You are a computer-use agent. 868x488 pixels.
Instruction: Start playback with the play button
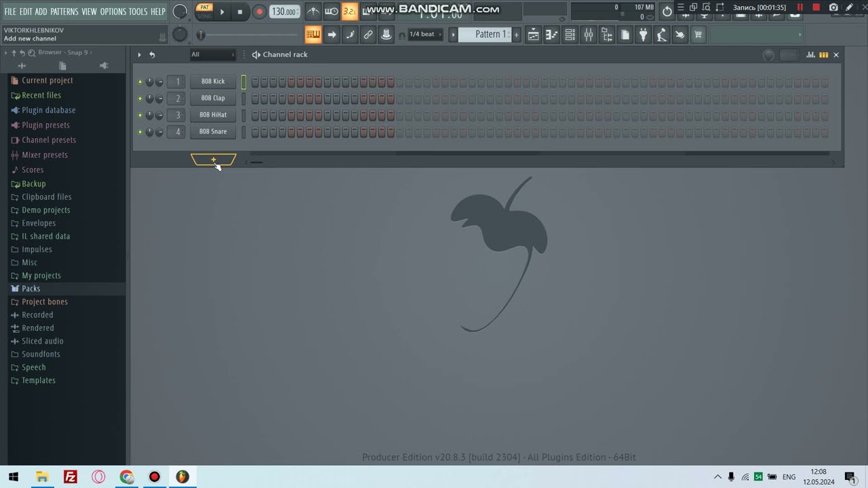tap(222, 12)
